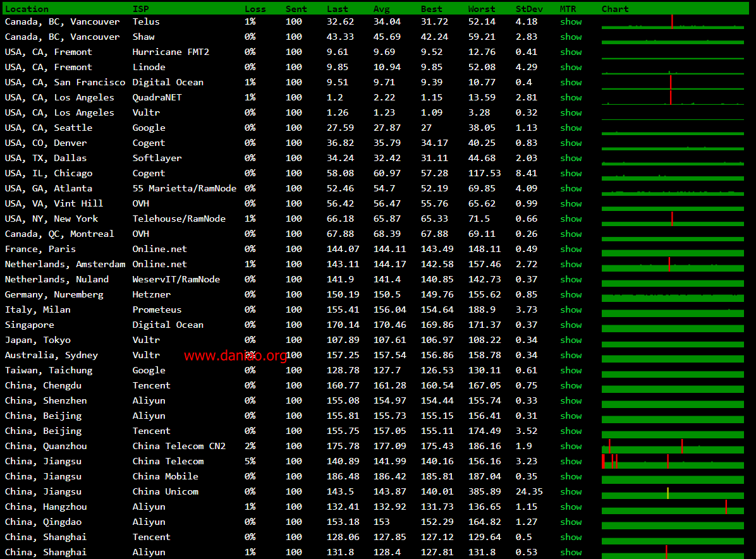Click show in Nuland WeservIT/RamNode row
756x559 pixels.
pos(571,279)
